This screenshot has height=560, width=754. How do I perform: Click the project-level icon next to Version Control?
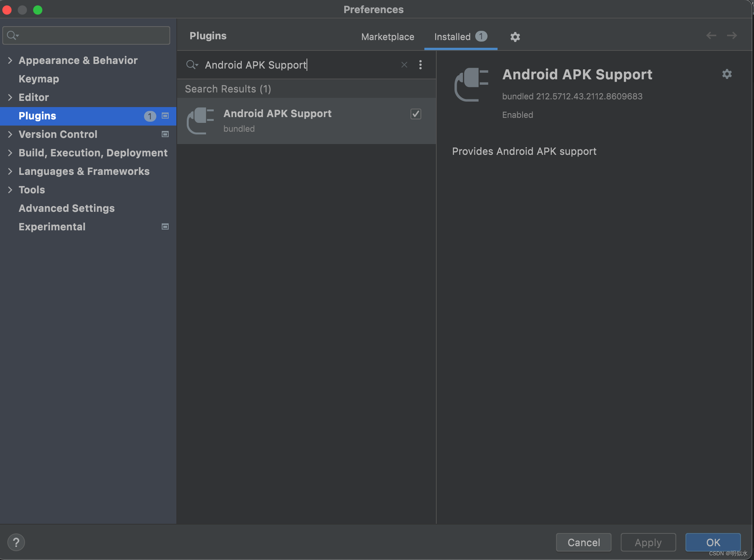165,134
